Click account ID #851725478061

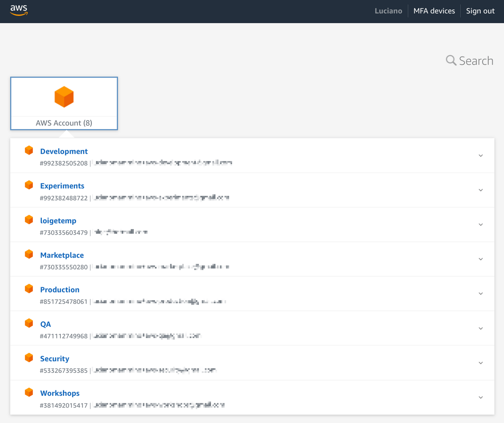tap(64, 301)
